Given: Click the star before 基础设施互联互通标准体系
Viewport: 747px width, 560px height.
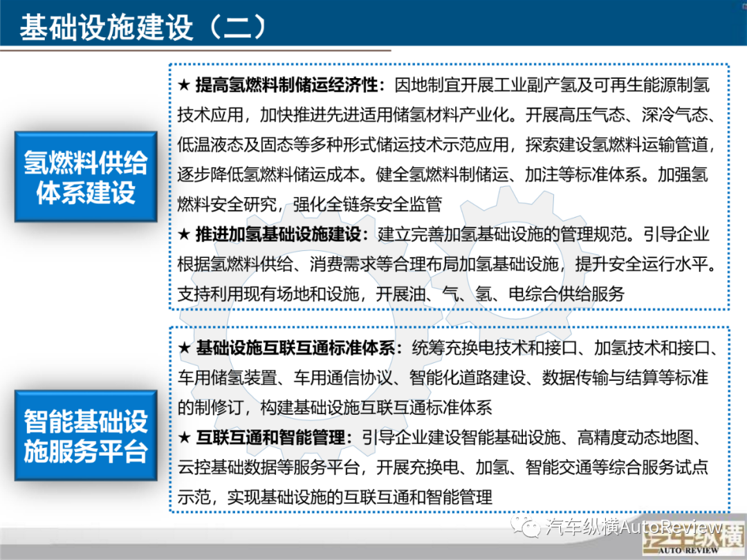Looking at the screenshot, I should 184,348.
